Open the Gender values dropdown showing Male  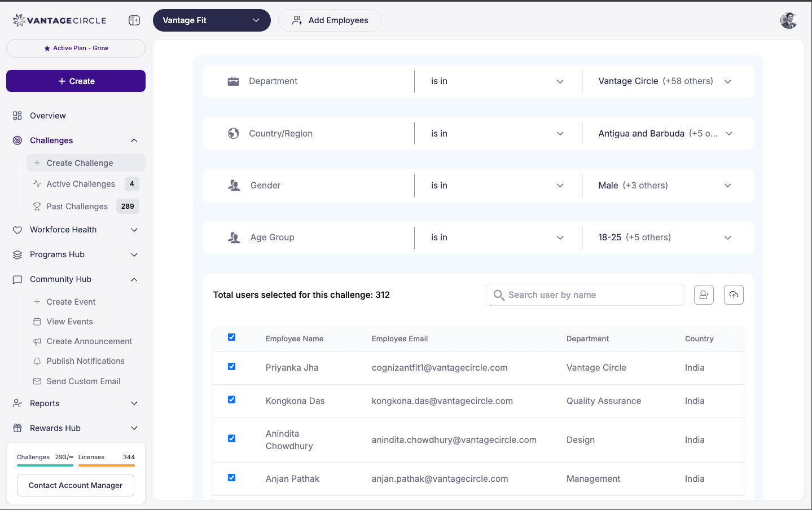pyautogui.click(x=665, y=186)
